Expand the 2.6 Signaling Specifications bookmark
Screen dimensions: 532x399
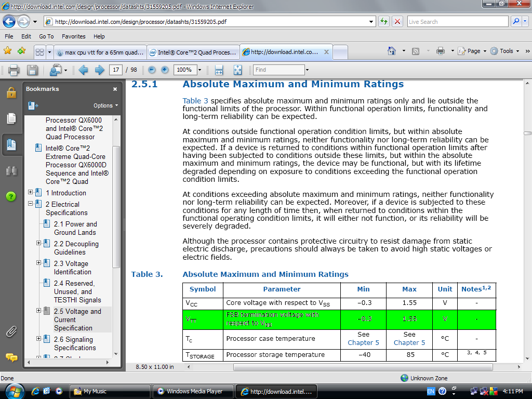38,339
